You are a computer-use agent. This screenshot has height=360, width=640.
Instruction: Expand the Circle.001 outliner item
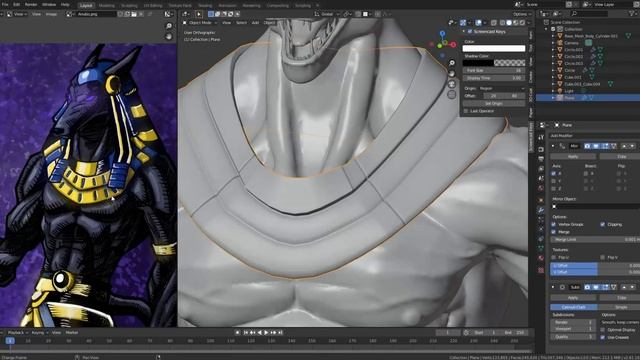tap(553, 50)
